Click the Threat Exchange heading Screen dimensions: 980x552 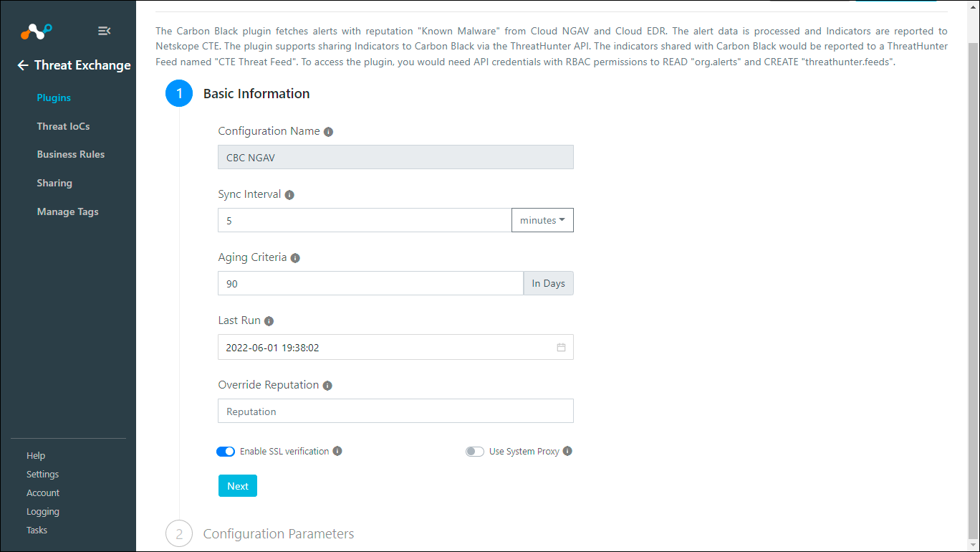82,65
